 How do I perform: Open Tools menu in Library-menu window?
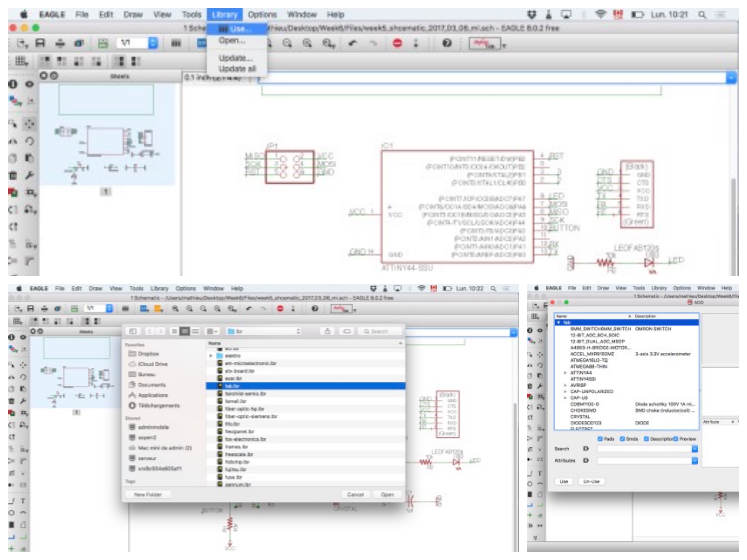pyautogui.click(x=192, y=15)
